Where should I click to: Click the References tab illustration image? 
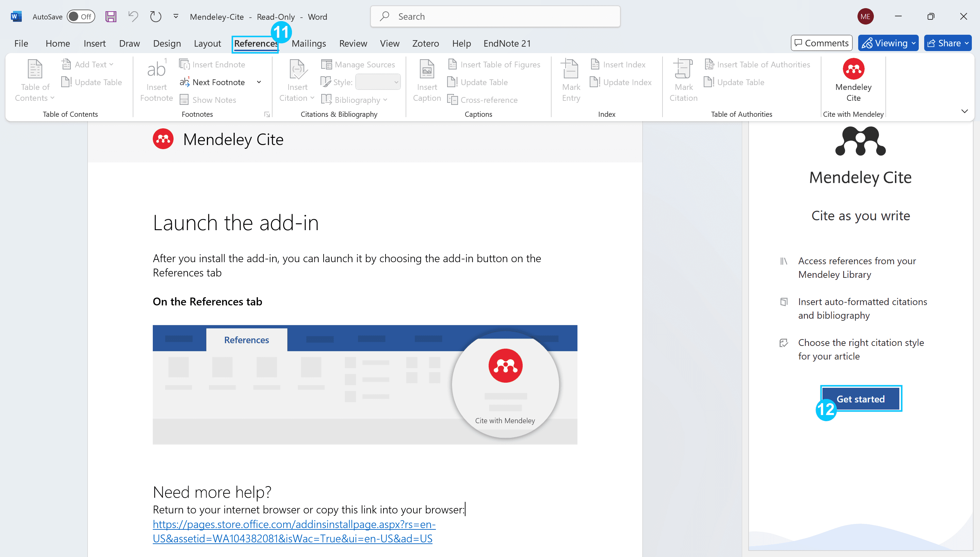(x=365, y=384)
